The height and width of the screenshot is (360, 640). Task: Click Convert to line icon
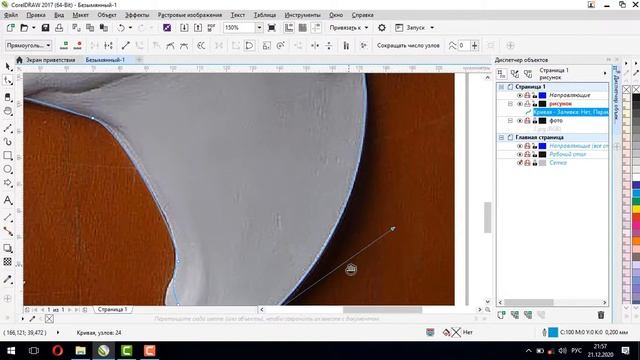[125, 45]
